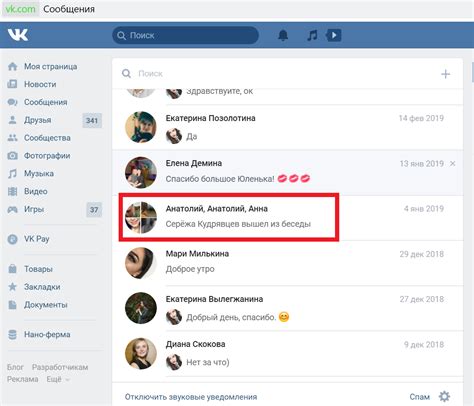Click the date 4 янв 2019
The image size is (474, 406).
click(x=424, y=209)
